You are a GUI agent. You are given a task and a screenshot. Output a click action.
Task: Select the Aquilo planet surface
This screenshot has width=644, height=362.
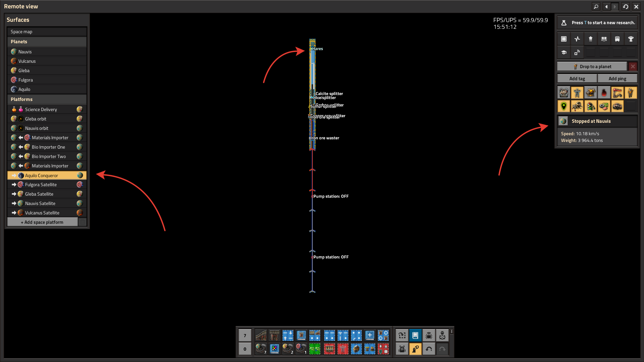pyautogui.click(x=47, y=89)
